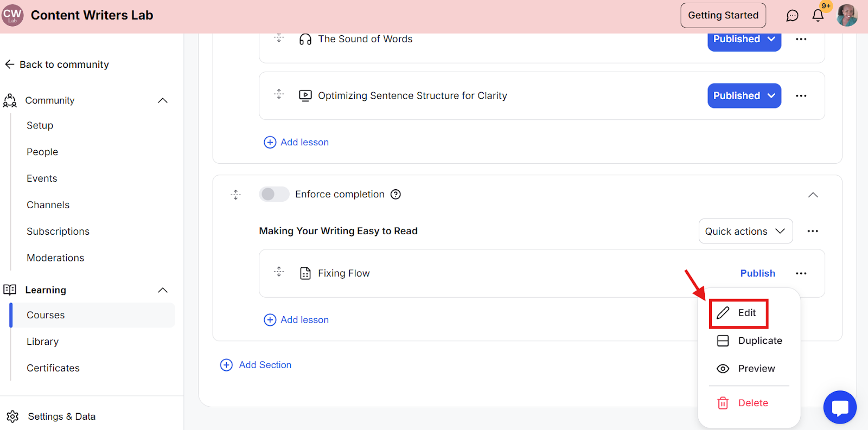The image size is (868, 430).
Task: Collapse the Making Your Writing section
Action: [813, 195]
